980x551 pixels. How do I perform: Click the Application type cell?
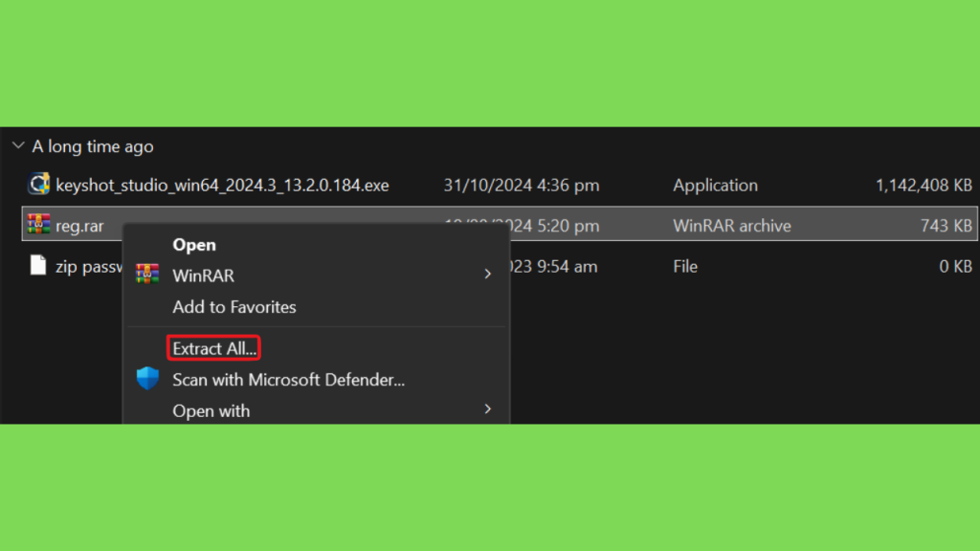[x=716, y=186]
